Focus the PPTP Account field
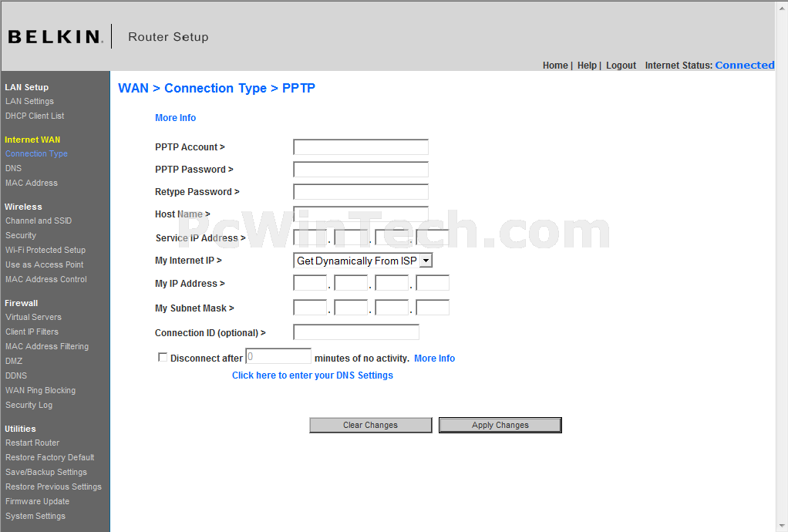This screenshot has height=532, width=788. point(361,147)
